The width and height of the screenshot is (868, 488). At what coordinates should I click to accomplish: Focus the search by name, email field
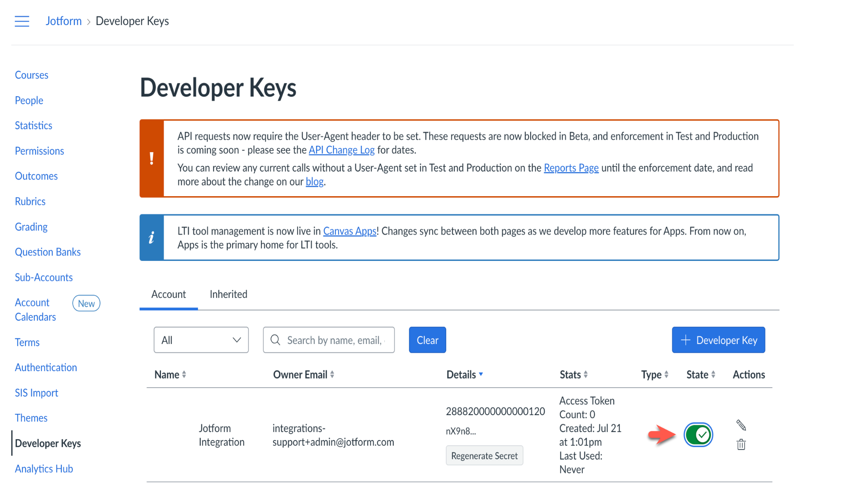(329, 340)
